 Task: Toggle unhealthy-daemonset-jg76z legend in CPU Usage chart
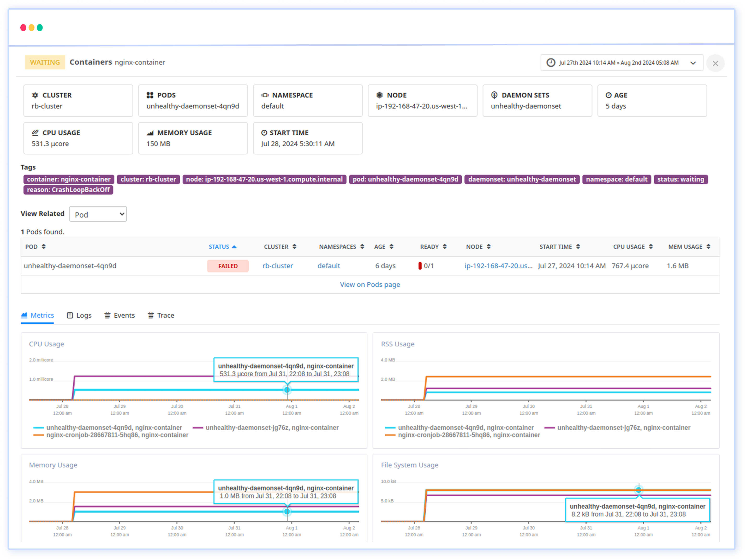tap(266, 428)
